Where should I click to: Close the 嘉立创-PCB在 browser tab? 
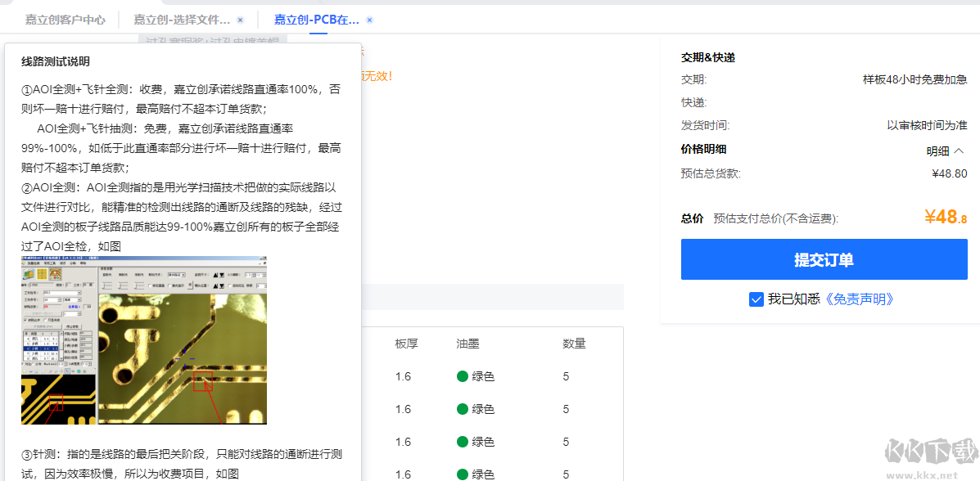pos(369,18)
